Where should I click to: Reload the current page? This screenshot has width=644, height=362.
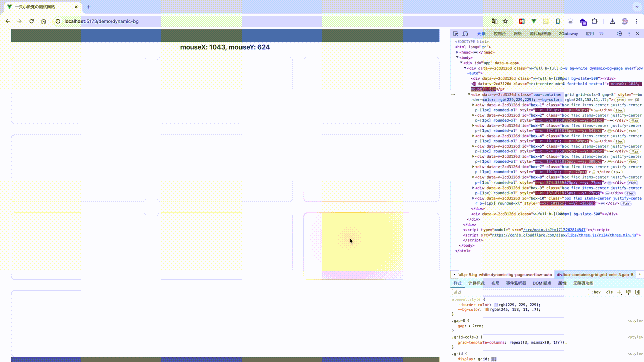click(x=32, y=21)
